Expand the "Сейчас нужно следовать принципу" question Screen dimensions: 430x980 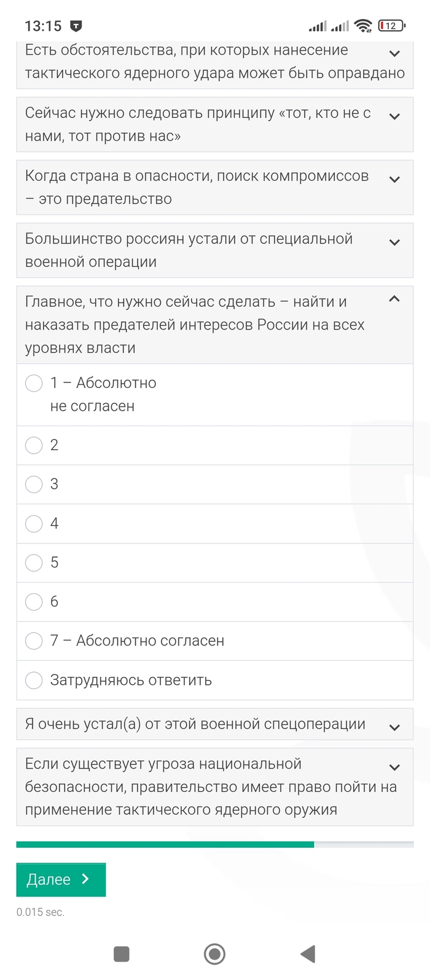pyautogui.click(x=394, y=116)
